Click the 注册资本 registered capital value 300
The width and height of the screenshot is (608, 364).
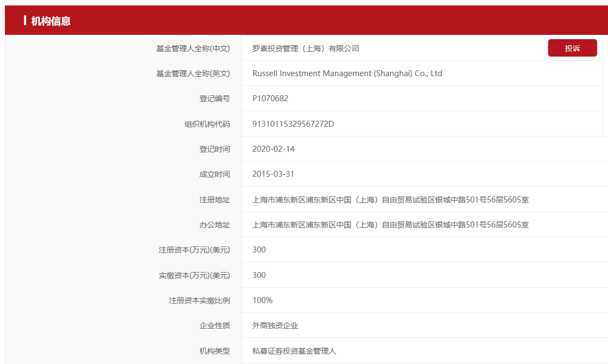tap(259, 250)
